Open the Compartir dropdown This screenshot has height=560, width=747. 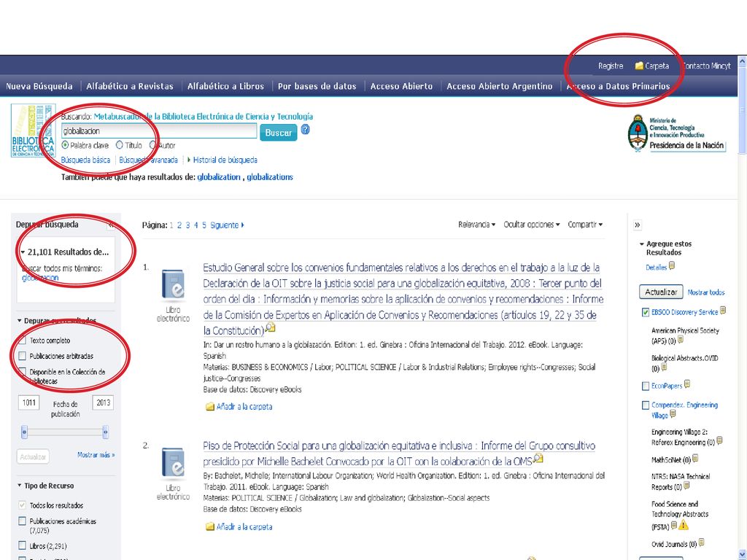coord(586,225)
